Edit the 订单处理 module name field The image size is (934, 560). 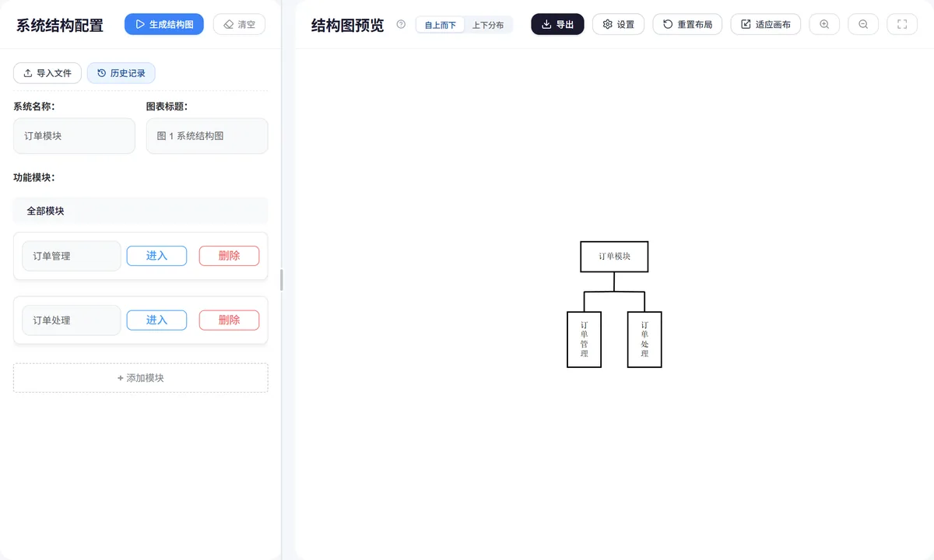tap(72, 320)
